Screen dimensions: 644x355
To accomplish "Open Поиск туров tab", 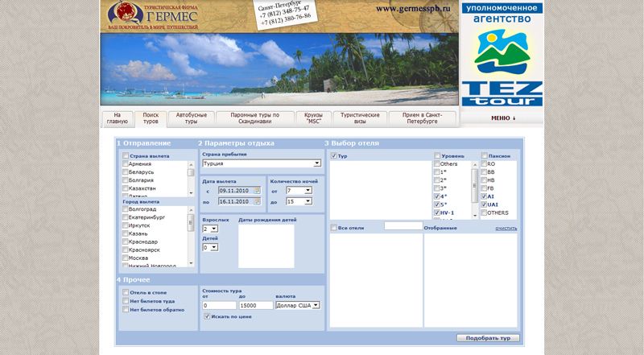I will pos(151,118).
